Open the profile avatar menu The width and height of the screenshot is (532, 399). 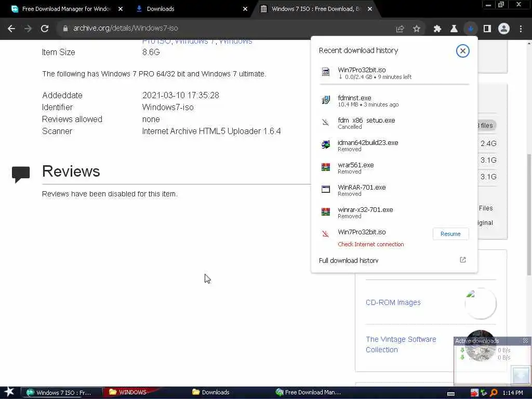504,29
